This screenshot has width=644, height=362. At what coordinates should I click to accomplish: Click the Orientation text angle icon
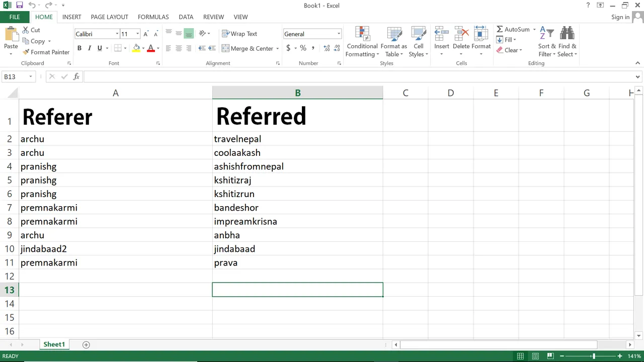coord(202,34)
